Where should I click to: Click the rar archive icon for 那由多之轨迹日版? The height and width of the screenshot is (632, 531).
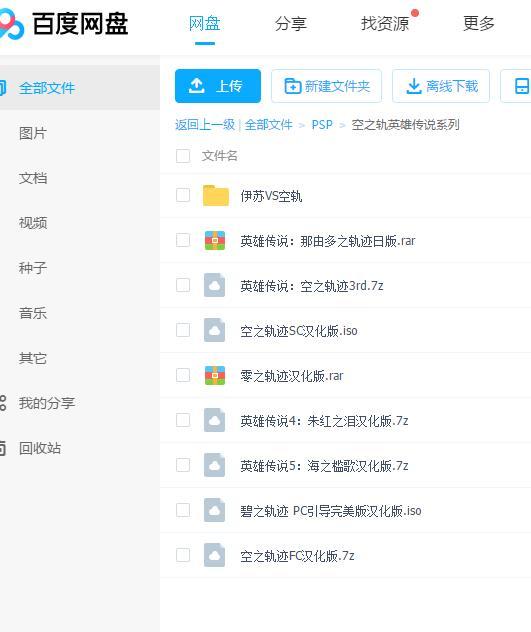[x=215, y=241]
